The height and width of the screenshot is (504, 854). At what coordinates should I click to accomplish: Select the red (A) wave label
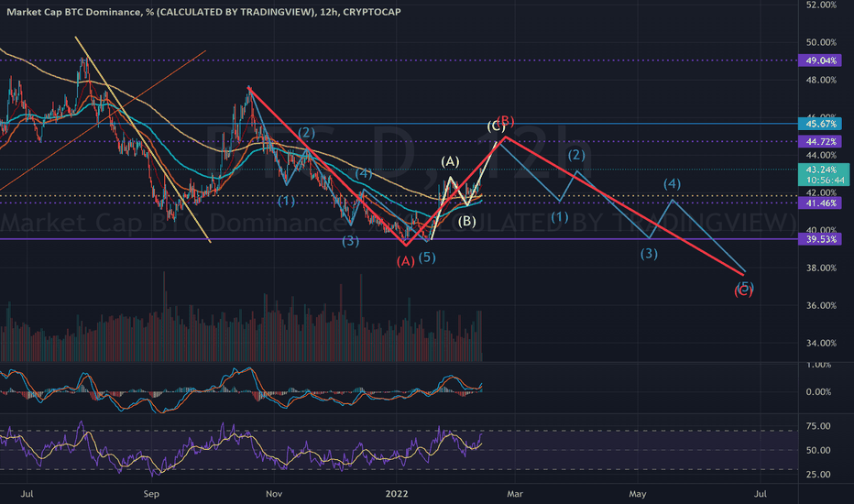pyautogui.click(x=405, y=261)
